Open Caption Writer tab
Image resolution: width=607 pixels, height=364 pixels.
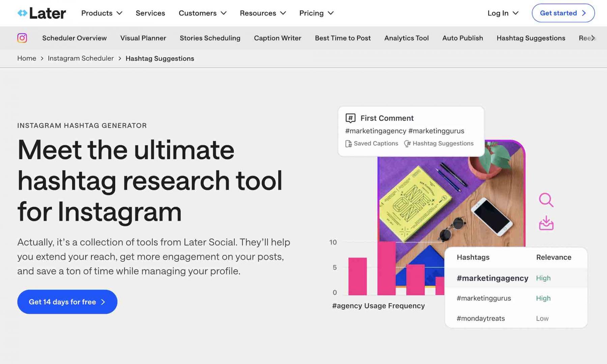tap(278, 38)
